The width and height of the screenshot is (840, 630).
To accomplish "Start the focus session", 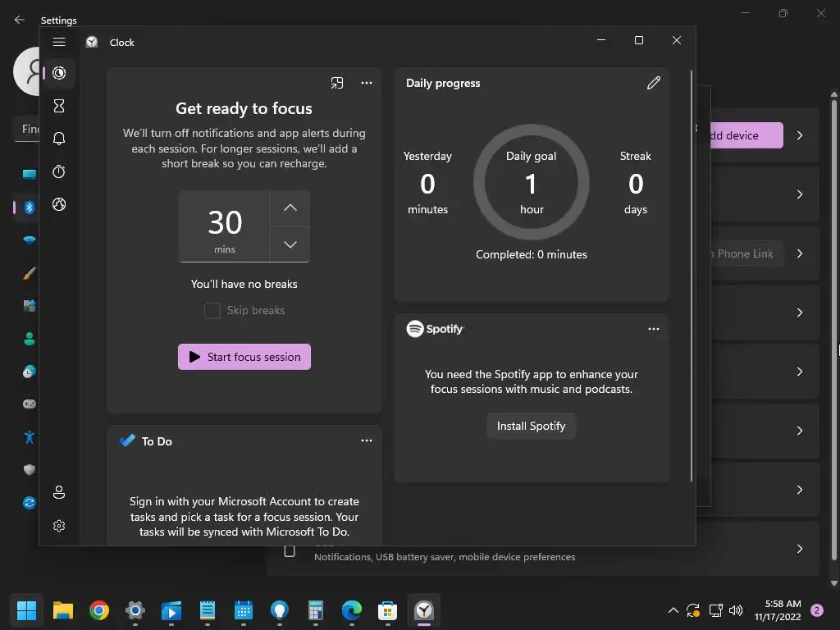I will 244,357.
